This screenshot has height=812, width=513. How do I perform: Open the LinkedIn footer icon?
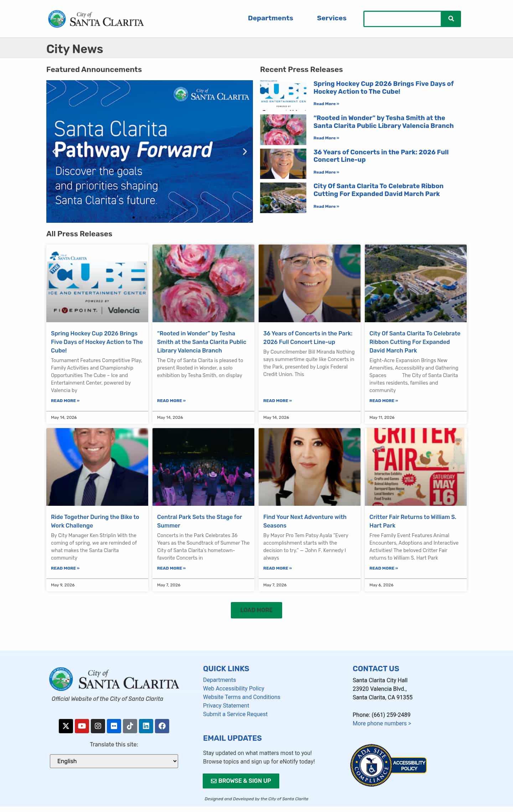[x=146, y=726]
